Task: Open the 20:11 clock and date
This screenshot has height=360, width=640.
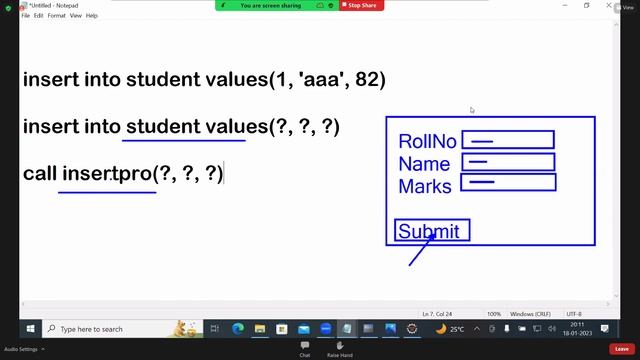Action: point(577,329)
